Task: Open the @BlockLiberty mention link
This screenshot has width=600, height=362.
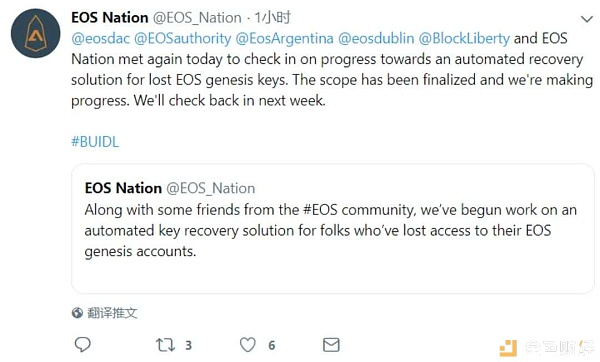Action: tap(464, 38)
